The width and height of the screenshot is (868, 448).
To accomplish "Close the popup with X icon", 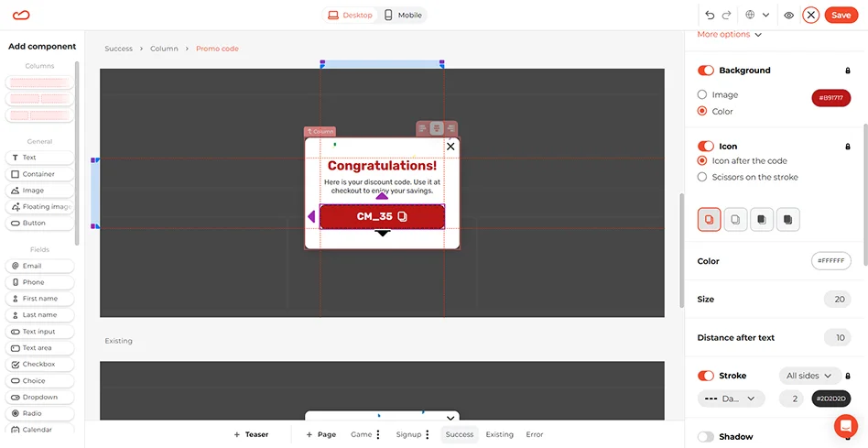I will 450,147.
